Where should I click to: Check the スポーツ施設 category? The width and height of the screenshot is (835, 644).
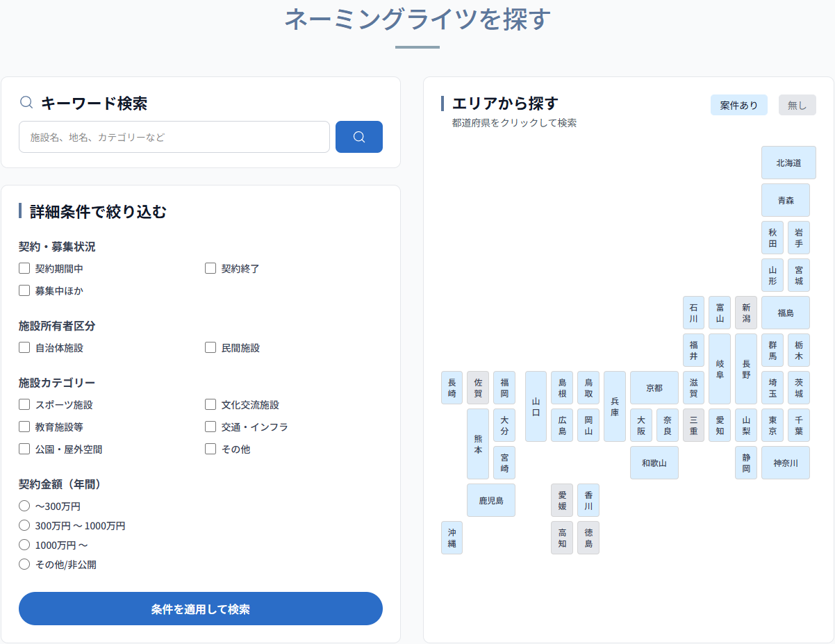pos(24,404)
